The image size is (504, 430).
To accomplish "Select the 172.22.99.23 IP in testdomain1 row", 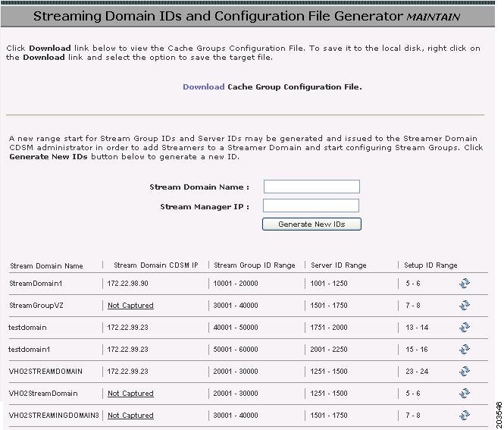I will click(x=127, y=350).
